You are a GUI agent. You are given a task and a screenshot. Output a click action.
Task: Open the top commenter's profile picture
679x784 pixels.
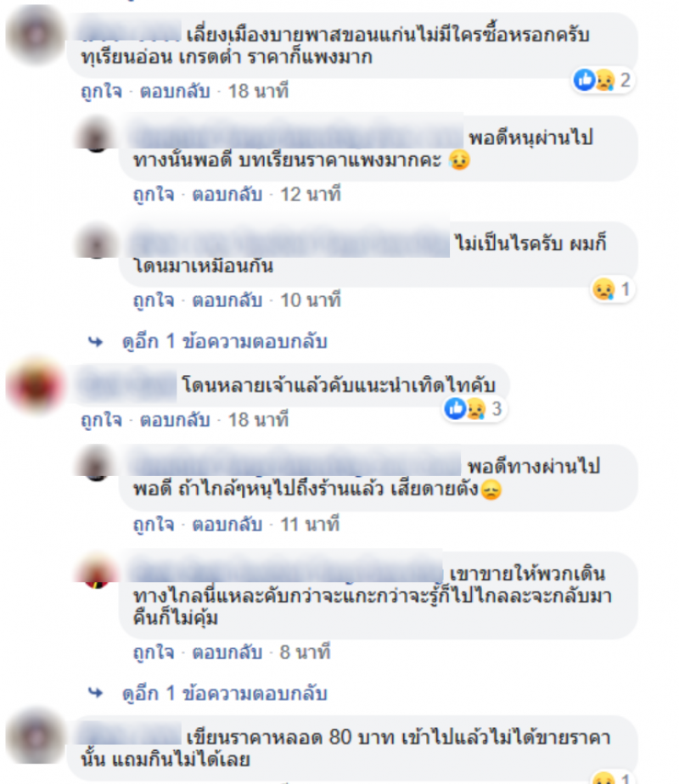[x=35, y=35]
